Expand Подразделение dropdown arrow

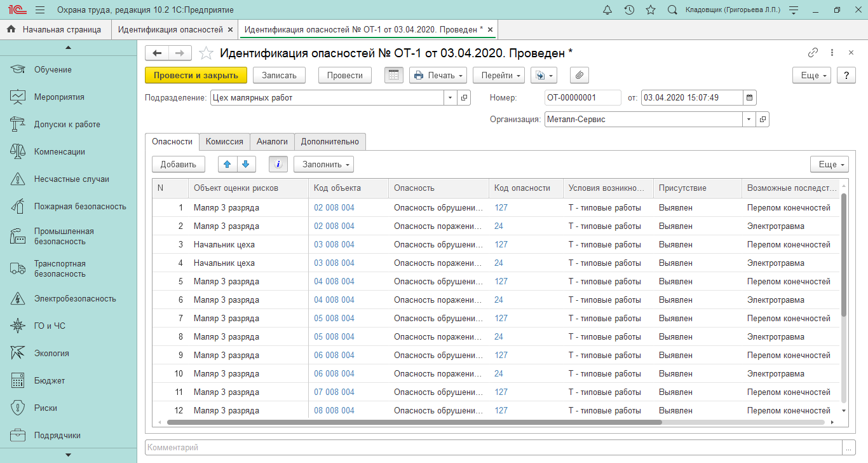click(451, 98)
